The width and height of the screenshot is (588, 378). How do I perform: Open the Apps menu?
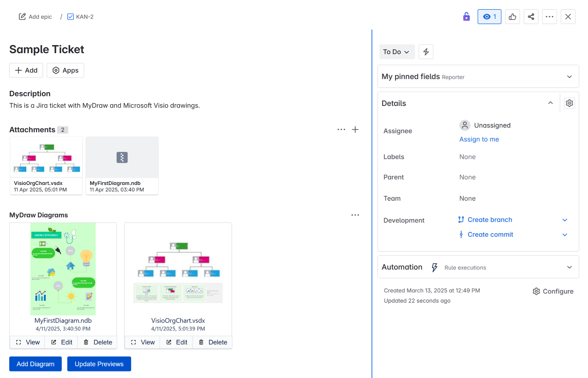pyautogui.click(x=65, y=70)
